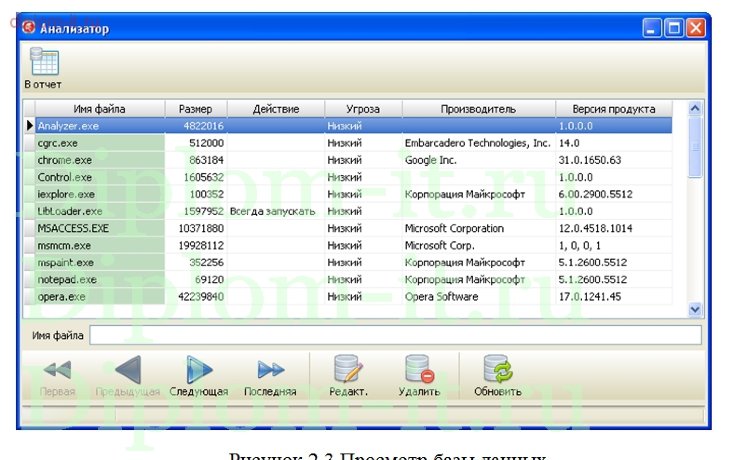The height and width of the screenshot is (460, 747).
Task: Click the table's vertical scrollbar thumb
Action: pyautogui.click(x=695, y=147)
